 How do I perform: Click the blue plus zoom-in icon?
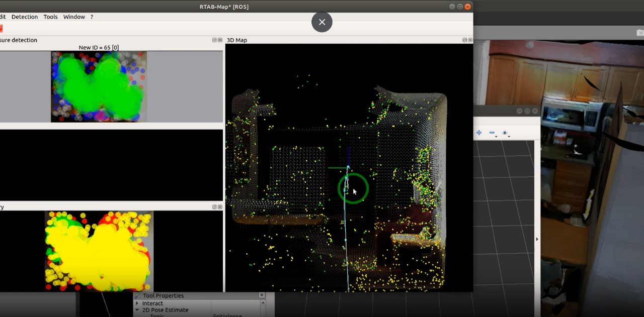tap(479, 133)
